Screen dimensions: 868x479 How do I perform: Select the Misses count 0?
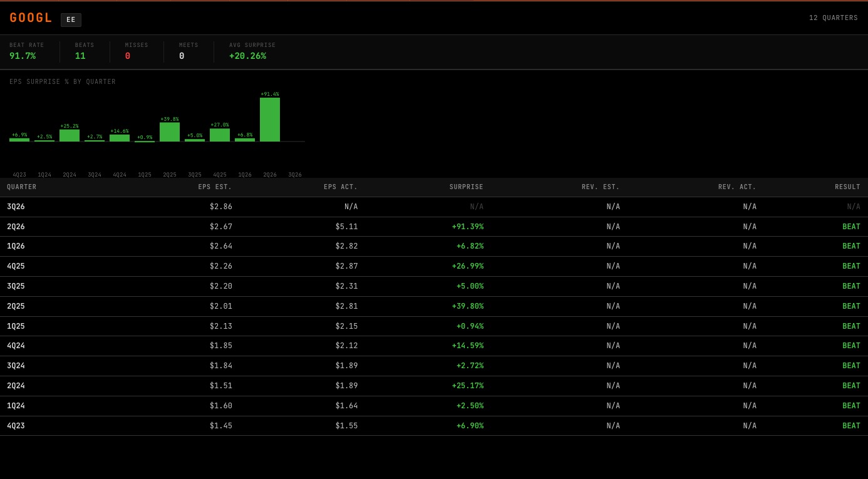click(128, 56)
